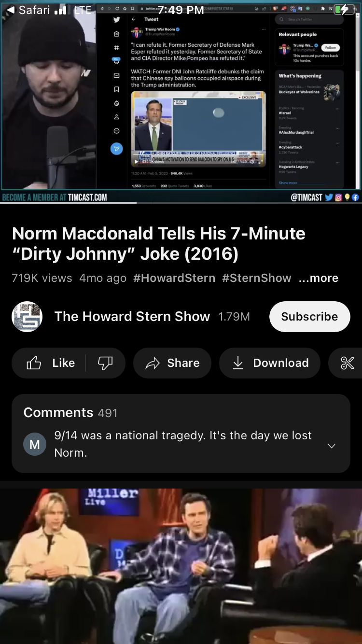Screen dimensions: 362x644
Task: Tap Twitter Bookmarks icon in the video
Action: click(116, 89)
